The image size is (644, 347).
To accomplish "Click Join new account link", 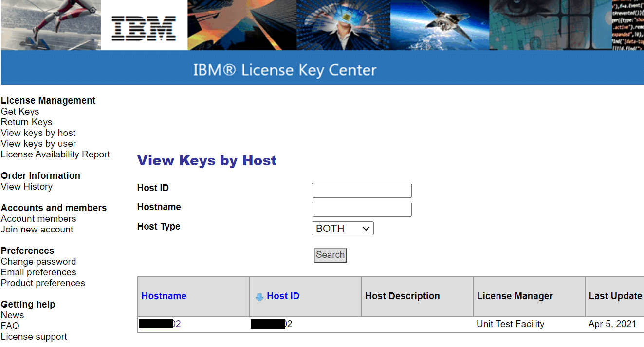I will point(37,230).
